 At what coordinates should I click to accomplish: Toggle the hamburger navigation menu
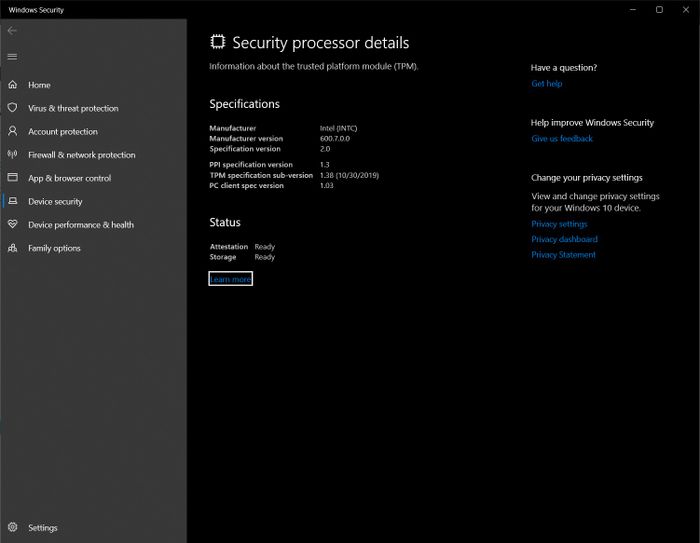pyautogui.click(x=12, y=56)
